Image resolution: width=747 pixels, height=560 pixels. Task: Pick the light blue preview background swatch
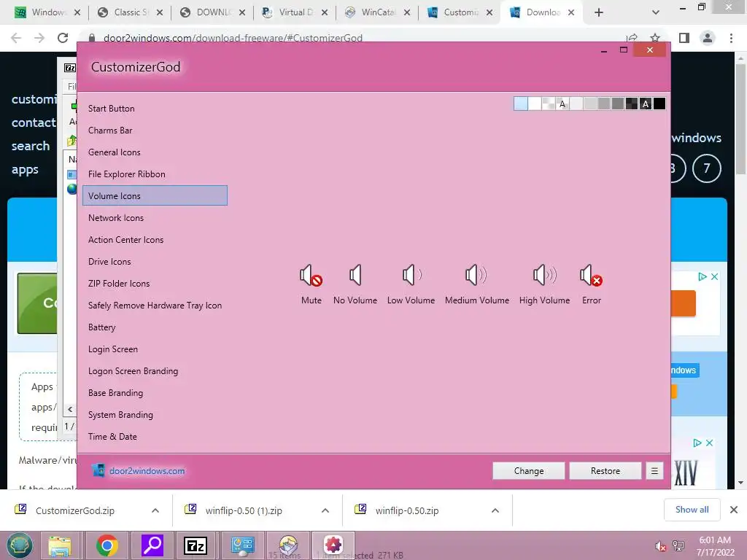pos(521,104)
